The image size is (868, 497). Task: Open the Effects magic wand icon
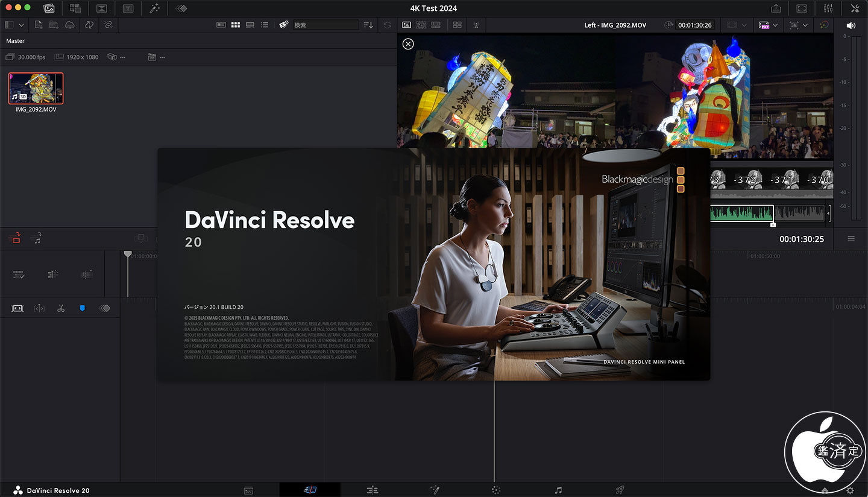(154, 8)
